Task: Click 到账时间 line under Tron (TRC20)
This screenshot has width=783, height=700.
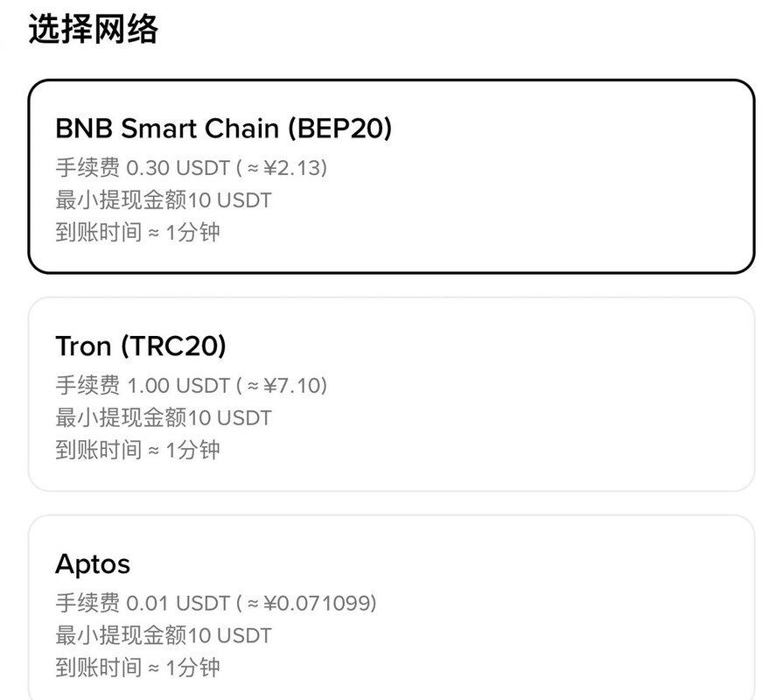Action: 137,451
